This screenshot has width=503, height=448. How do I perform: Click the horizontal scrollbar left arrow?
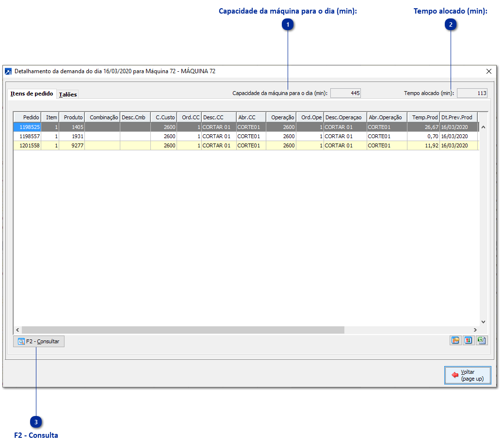17,330
